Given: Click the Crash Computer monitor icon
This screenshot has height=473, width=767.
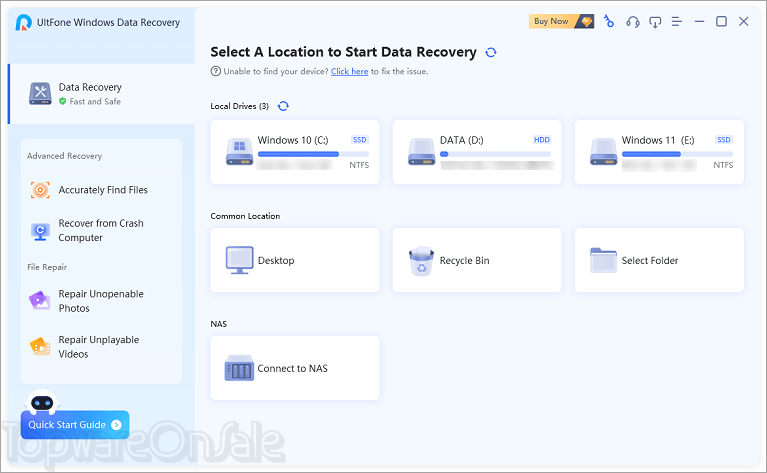Looking at the screenshot, I should coord(40,231).
